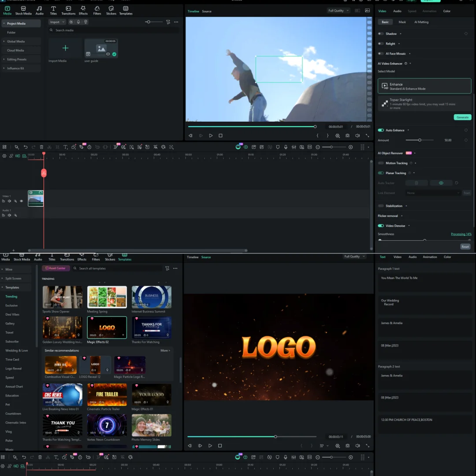Click the Auto Enhance Amount slider handle
476x476 pixels.
pyautogui.click(x=420, y=140)
